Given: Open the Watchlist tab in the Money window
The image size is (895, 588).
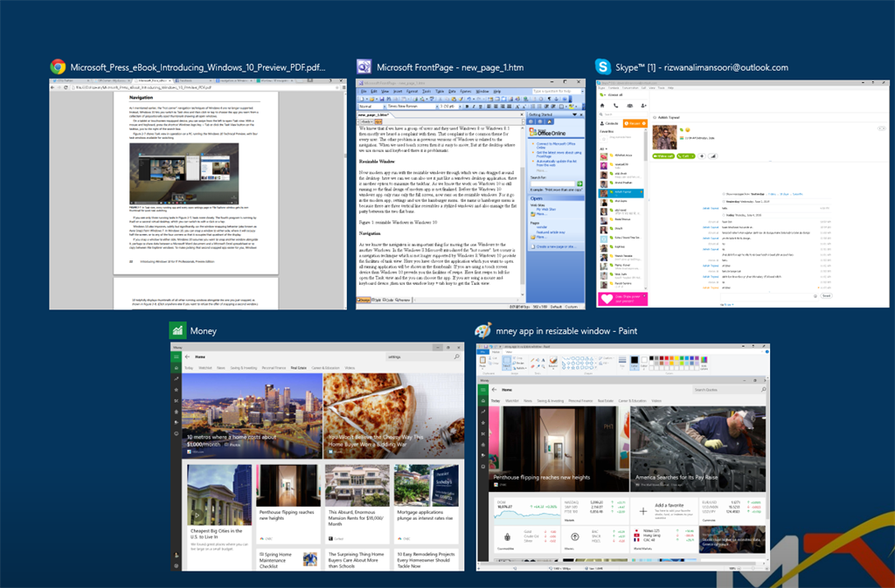Looking at the screenshot, I should tap(205, 368).
